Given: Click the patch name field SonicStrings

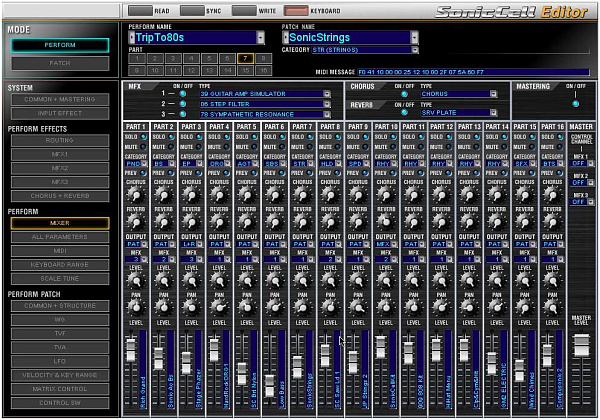Looking at the screenshot, I should coord(349,37).
